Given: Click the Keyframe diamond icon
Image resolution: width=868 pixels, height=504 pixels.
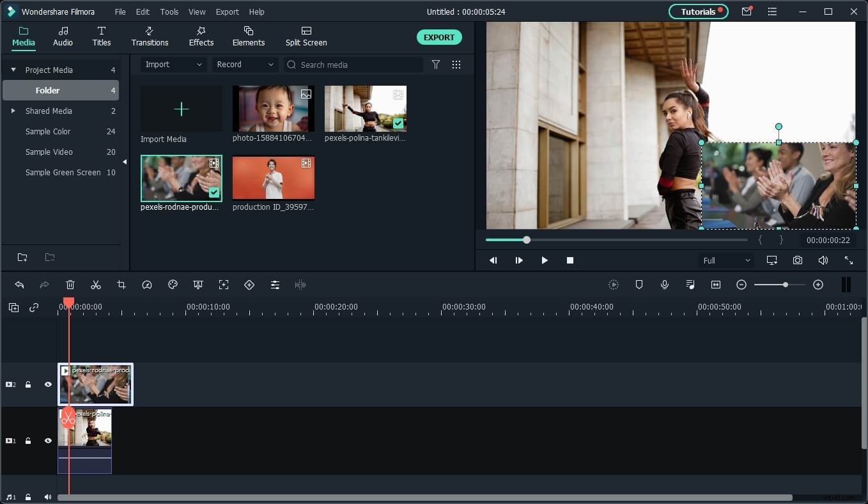Looking at the screenshot, I should point(249,285).
